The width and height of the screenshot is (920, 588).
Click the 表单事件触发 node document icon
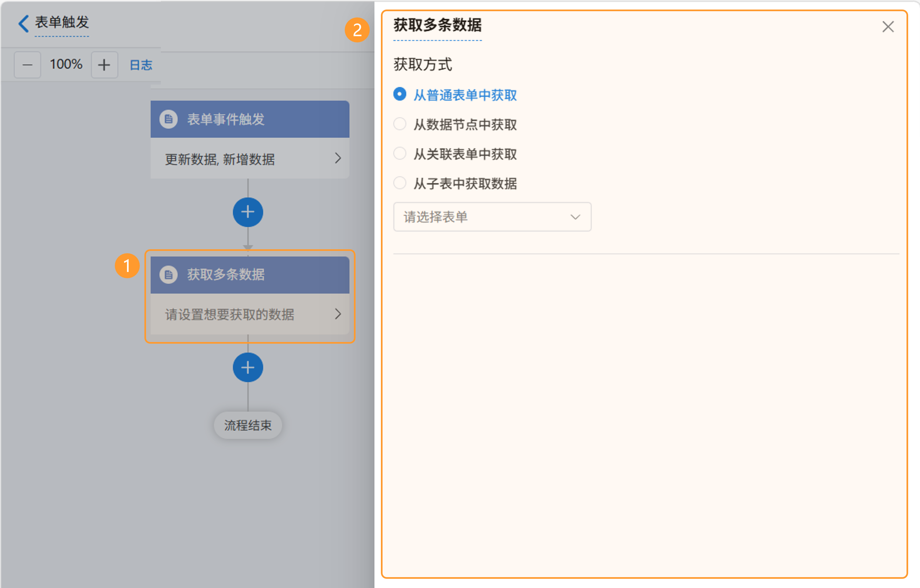click(x=168, y=119)
